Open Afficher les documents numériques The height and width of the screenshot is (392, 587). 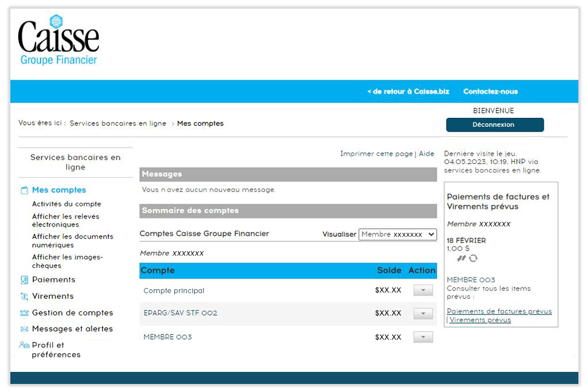(73, 240)
